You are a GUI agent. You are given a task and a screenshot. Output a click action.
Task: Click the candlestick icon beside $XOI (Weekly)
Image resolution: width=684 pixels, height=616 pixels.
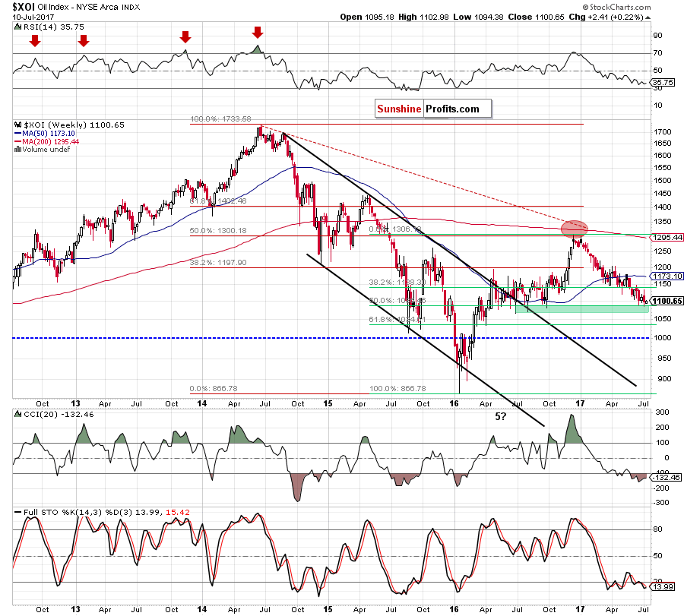pos(17,125)
